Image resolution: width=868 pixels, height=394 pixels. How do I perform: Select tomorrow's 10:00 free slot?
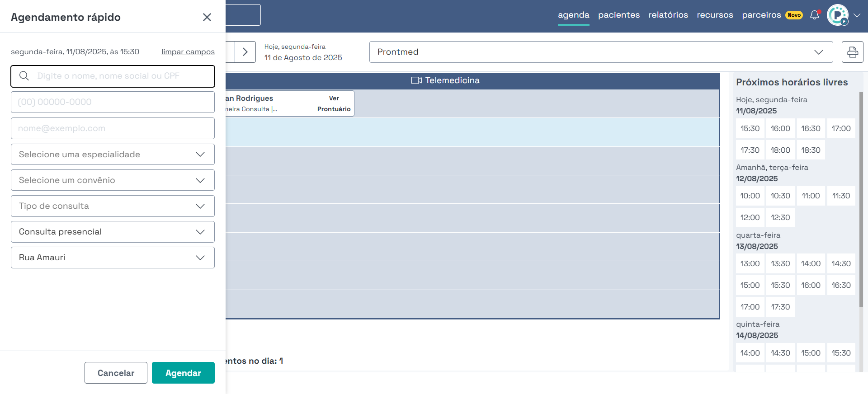click(750, 196)
